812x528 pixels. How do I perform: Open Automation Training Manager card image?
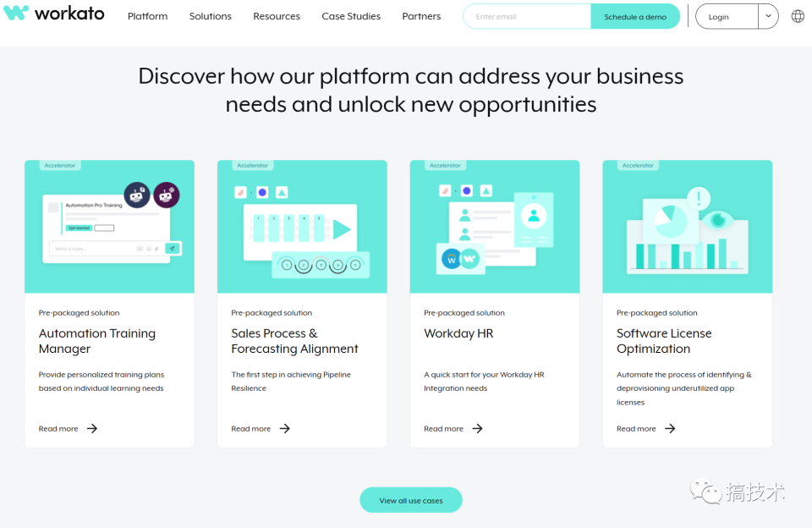(110, 227)
